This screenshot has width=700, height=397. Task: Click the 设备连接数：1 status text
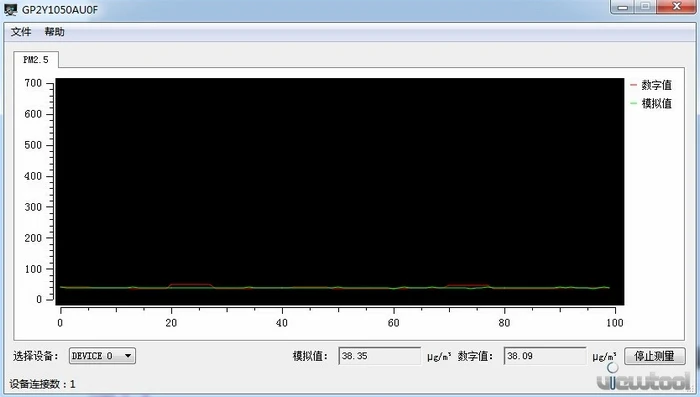click(x=42, y=384)
